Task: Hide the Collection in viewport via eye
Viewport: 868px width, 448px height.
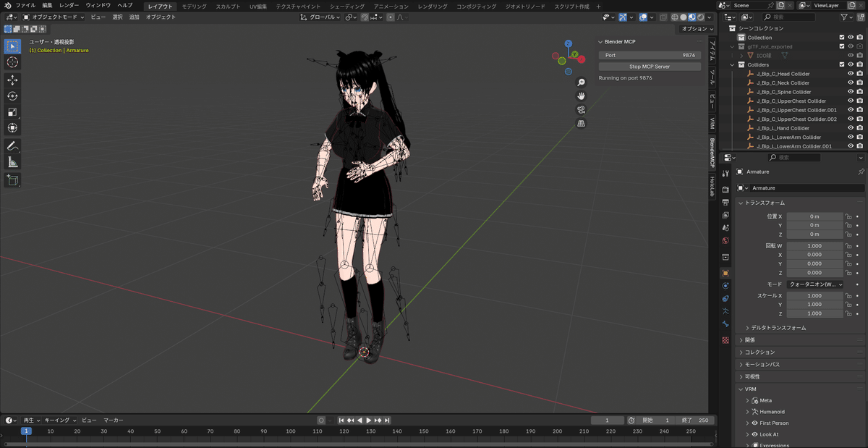Action: point(851,37)
